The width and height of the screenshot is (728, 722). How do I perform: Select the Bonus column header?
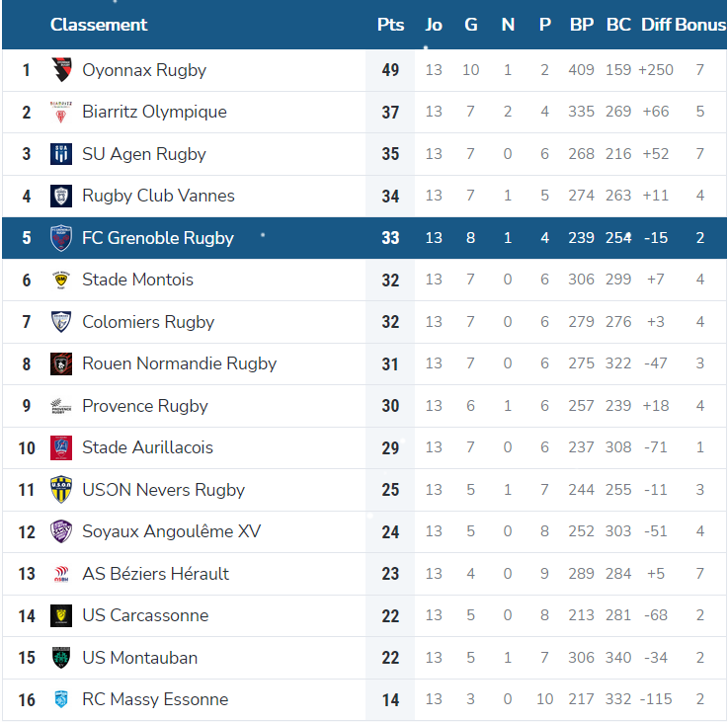pyautogui.click(x=700, y=25)
